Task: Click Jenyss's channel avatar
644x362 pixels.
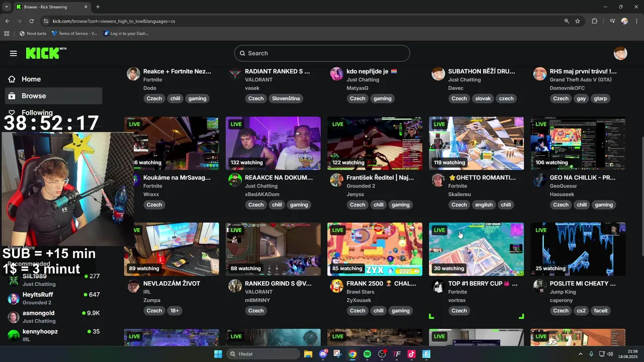Action: (337, 179)
